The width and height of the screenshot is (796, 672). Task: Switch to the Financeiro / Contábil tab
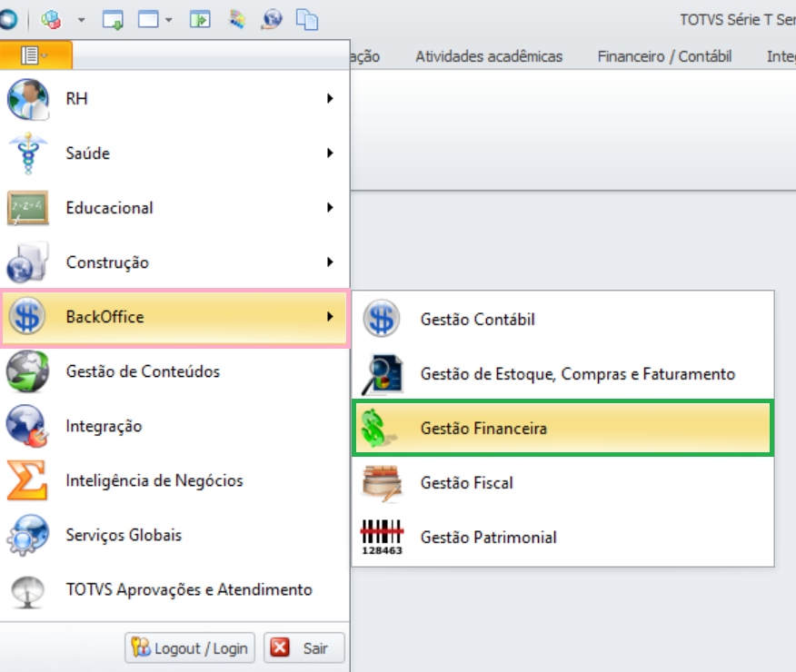click(664, 56)
